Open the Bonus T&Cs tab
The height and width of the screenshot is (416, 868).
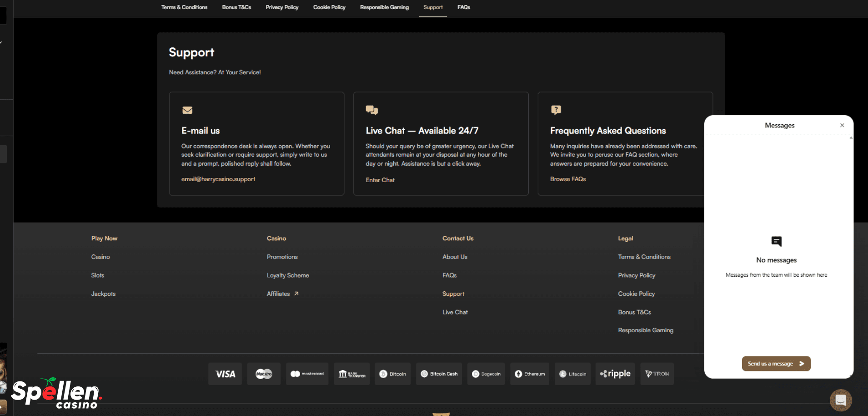click(236, 7)
